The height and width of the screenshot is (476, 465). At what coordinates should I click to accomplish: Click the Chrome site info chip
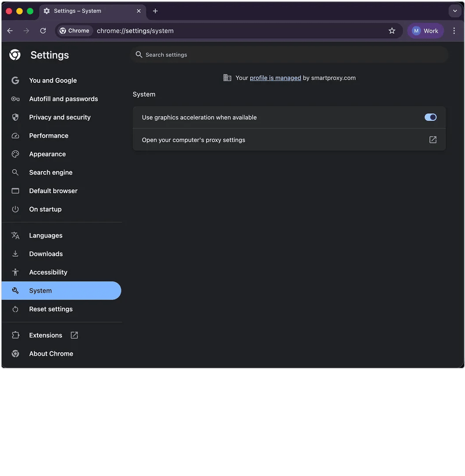coord(75,31)
